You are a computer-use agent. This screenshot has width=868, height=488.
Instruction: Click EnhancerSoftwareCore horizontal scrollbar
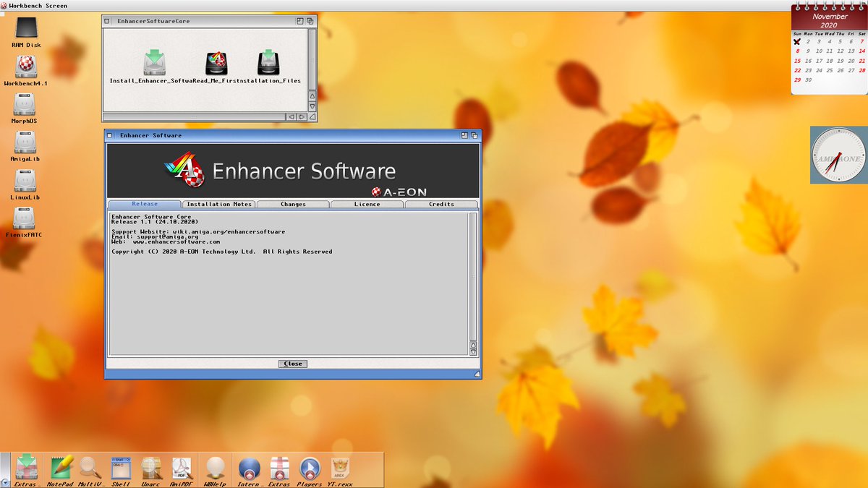pos(194,116)
